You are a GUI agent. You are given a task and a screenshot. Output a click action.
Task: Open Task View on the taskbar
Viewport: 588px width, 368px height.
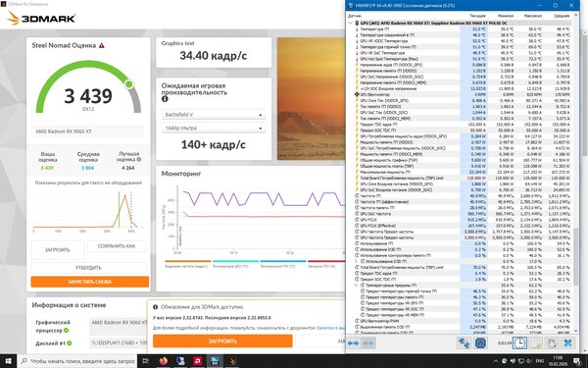(x=145, y=361)
